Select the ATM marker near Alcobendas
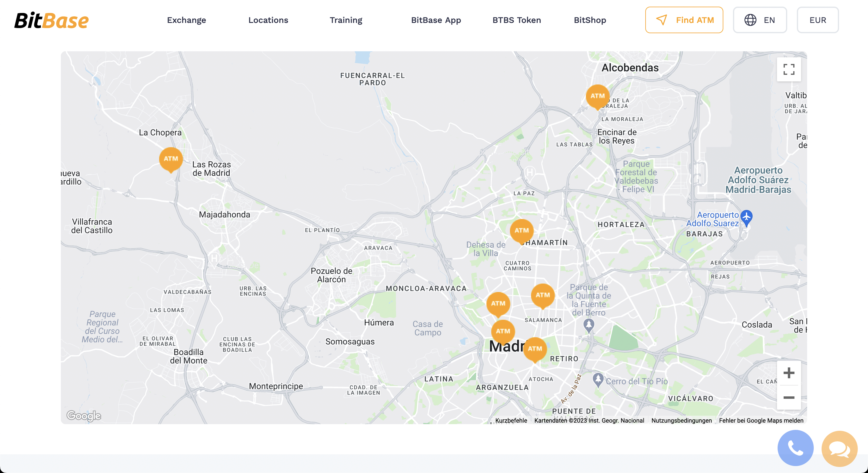Screen dimensions: 868x473 click(x=597, y=97)
